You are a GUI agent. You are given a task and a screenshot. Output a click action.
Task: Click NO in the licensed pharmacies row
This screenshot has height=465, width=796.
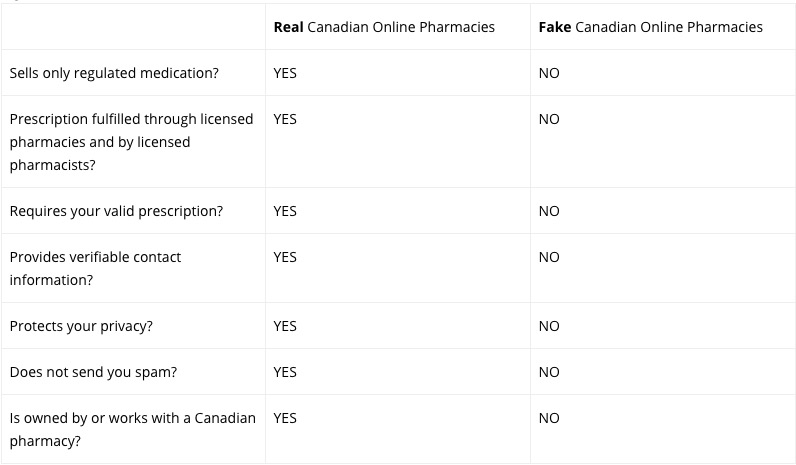pos(549,119)
